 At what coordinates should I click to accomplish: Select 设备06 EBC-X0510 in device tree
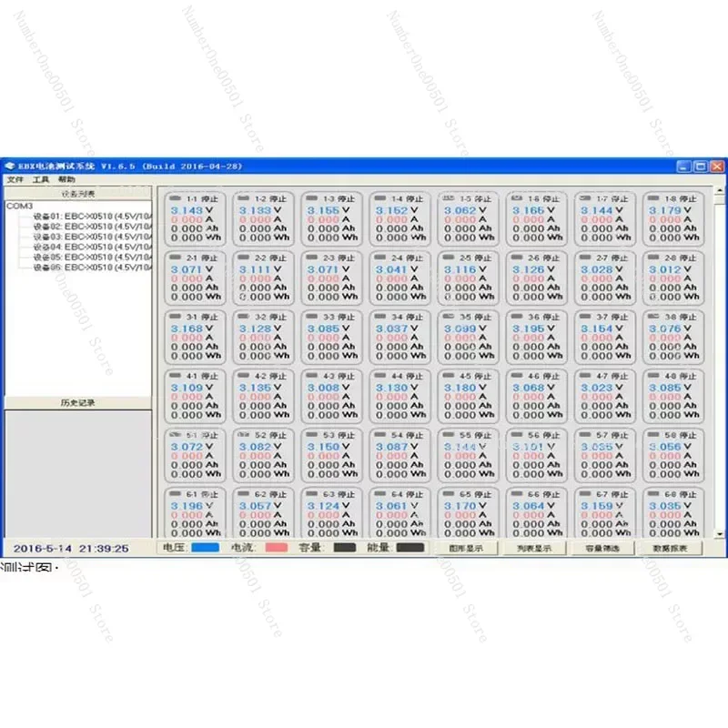coord(93,268)
